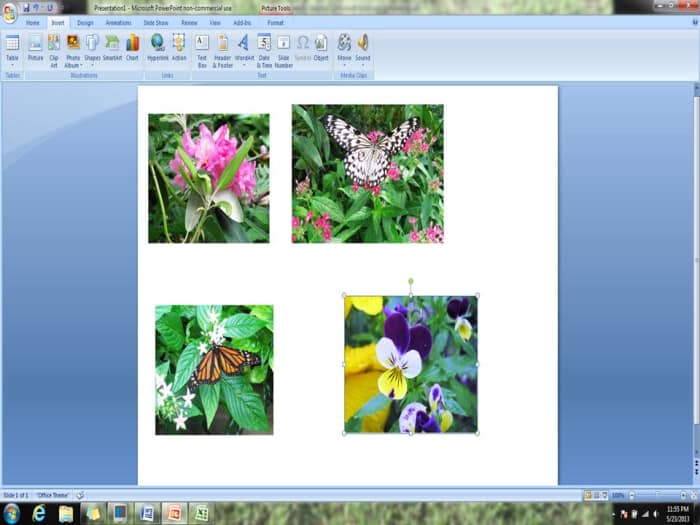This screenshot has height=525, width=700.
Task: Insert a Chart
Action: pyautogui.click(x=132, y=47)
